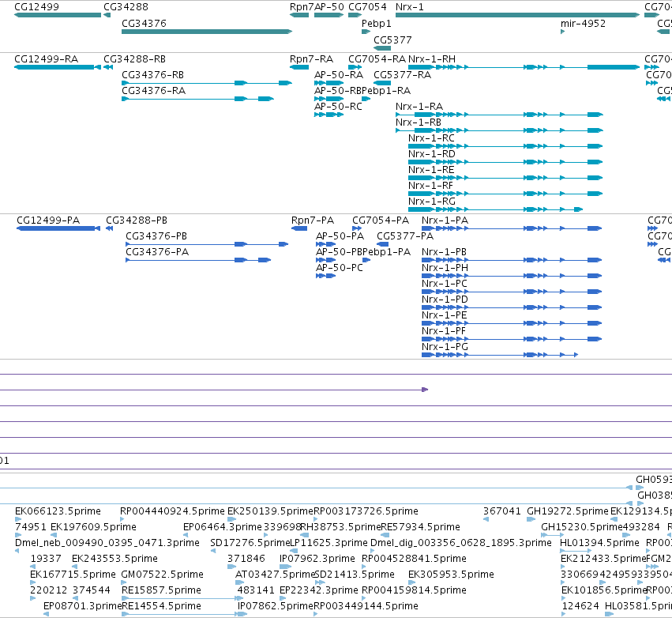Select the EK243553.5prime EST label

[x=115, y=559]
